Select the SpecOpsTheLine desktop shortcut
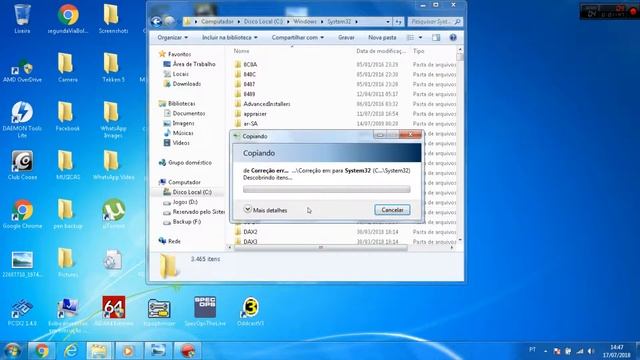Screen dimensions: 640x360 [205, 311]
